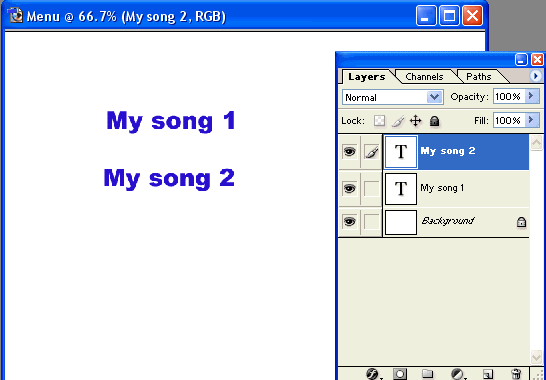
Task: Lock transparent pixels icon
Action: pos(380,121)
